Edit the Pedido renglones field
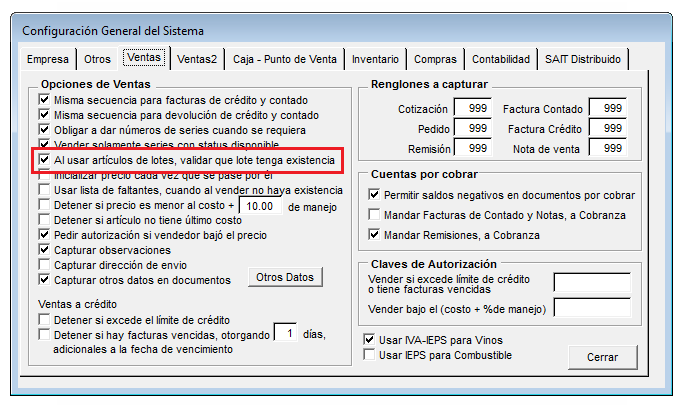This screenshot has height=412, width=690. (473, 128)
